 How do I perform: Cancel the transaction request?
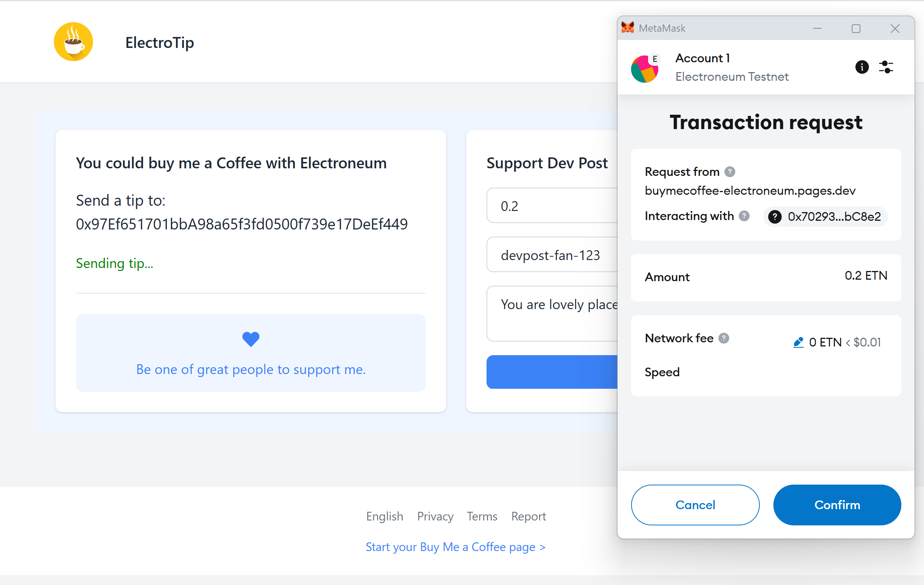[x=695, y=505]
